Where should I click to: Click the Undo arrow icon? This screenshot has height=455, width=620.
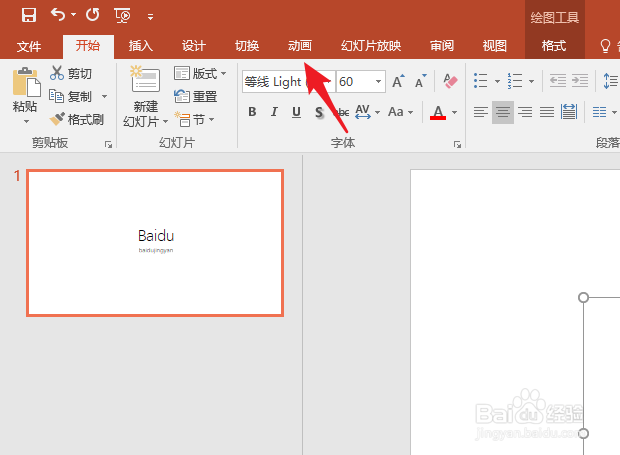point(58,15)
